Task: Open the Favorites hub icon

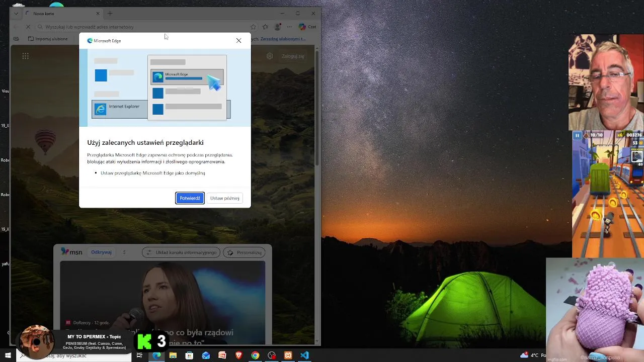Action: (265, 27)
